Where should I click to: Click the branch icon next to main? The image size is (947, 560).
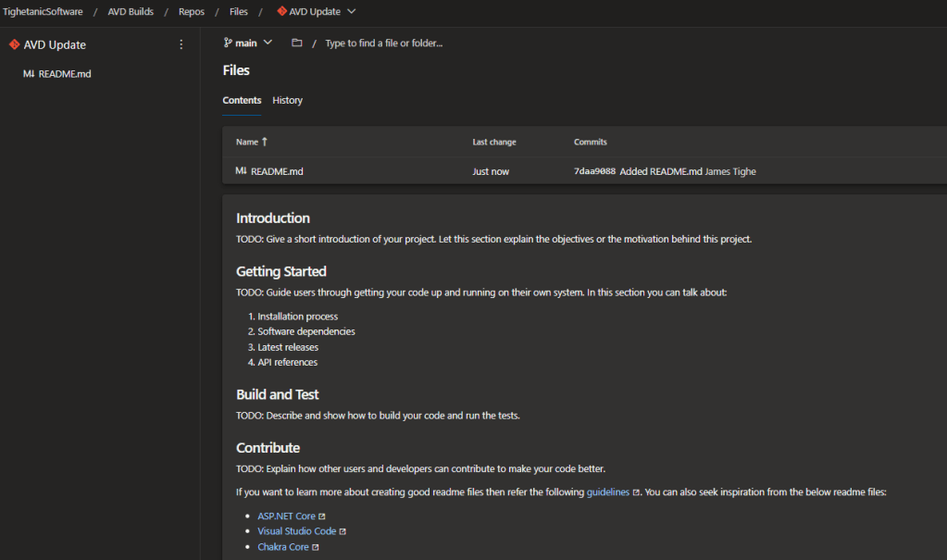click(228, 43)
